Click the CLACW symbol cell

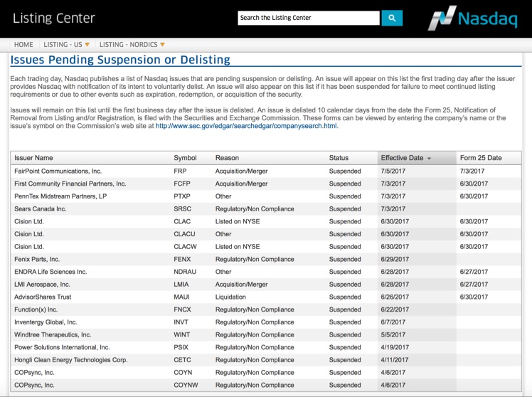(x=185, y=246)
